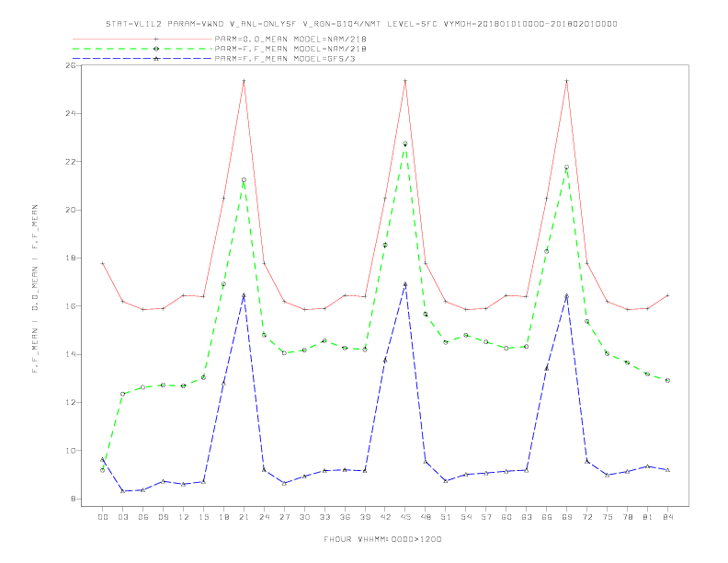The width and height of the screenshot is (728, 563).
Task: Click x-axis tick label 66
Action: click(x=547, y=517)
